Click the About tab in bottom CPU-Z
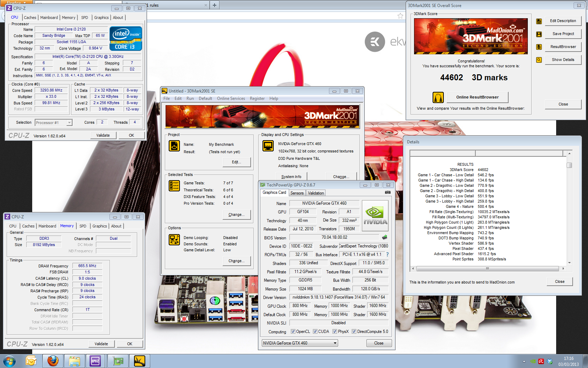The image size is (588, 368). 116,226
